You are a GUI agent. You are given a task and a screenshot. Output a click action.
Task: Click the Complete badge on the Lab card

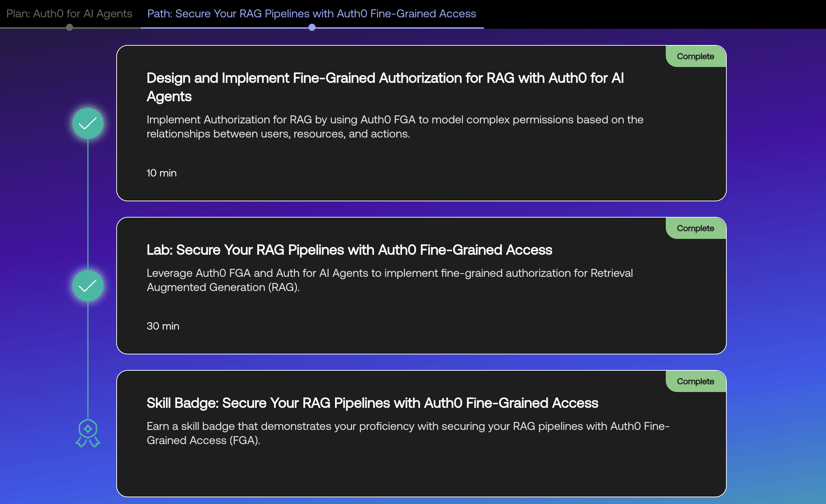point(696,228)
